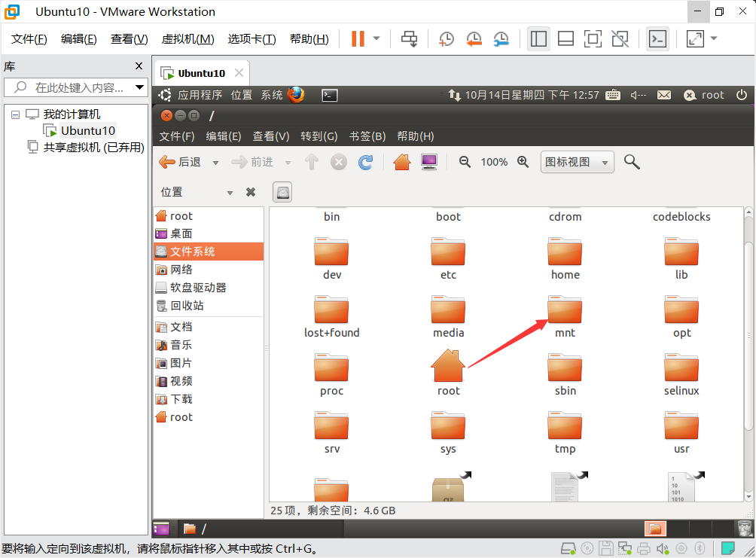Open the library search dropdown arrow
This screenshot has height=558, width=756.
(139, 88)
